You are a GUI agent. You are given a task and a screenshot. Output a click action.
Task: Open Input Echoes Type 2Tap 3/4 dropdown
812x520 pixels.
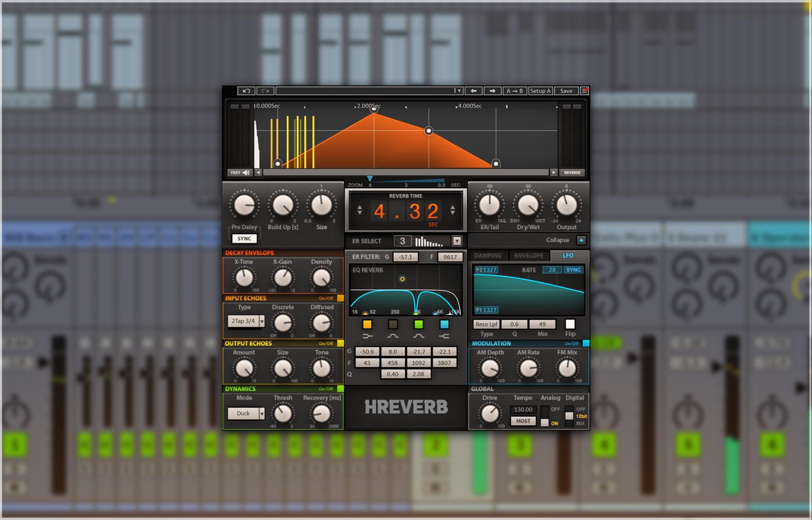click(x=246, y=321)
